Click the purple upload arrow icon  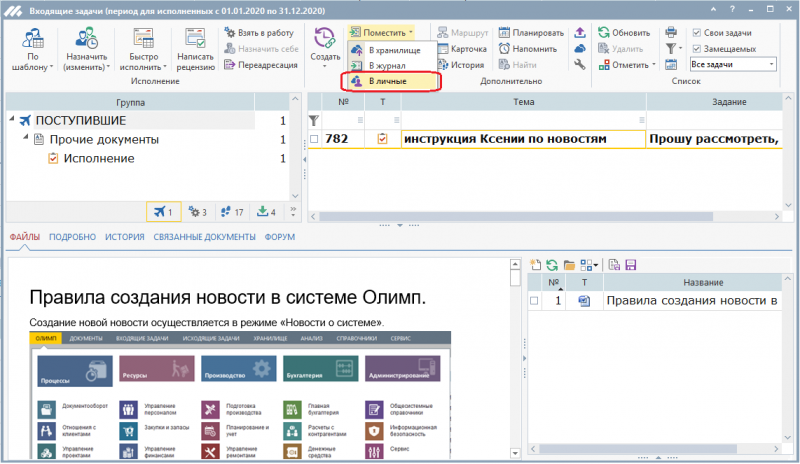580,33
